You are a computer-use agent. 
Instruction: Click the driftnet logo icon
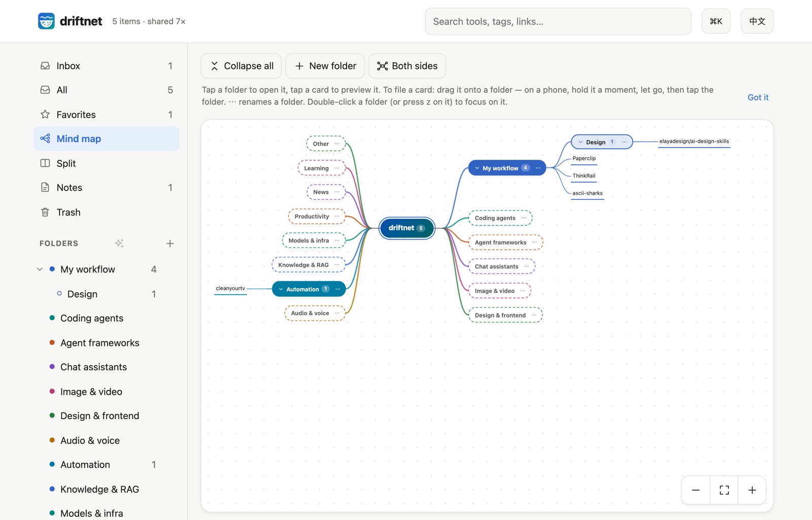46,21
